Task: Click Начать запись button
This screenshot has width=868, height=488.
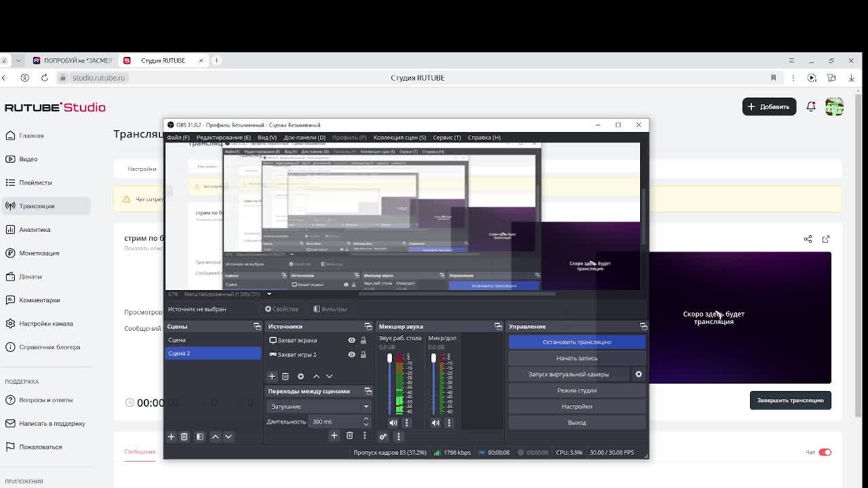Action: point(577,359)
